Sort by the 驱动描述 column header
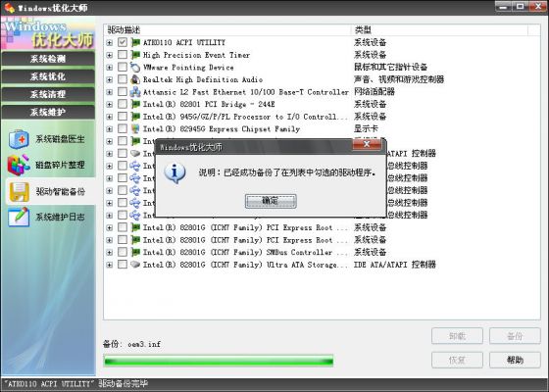Screen dimensions: 549x392 tap(227, 29)
